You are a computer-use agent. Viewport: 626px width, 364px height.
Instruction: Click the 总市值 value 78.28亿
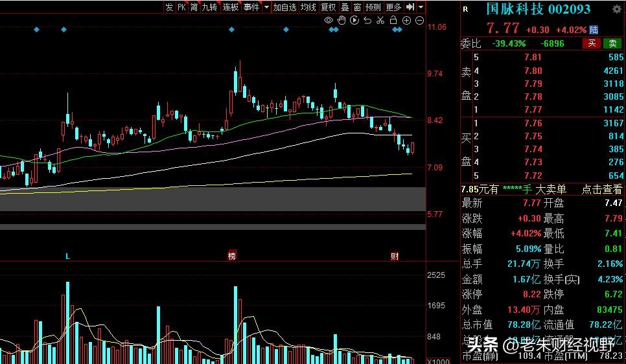[x=524, y=325]
